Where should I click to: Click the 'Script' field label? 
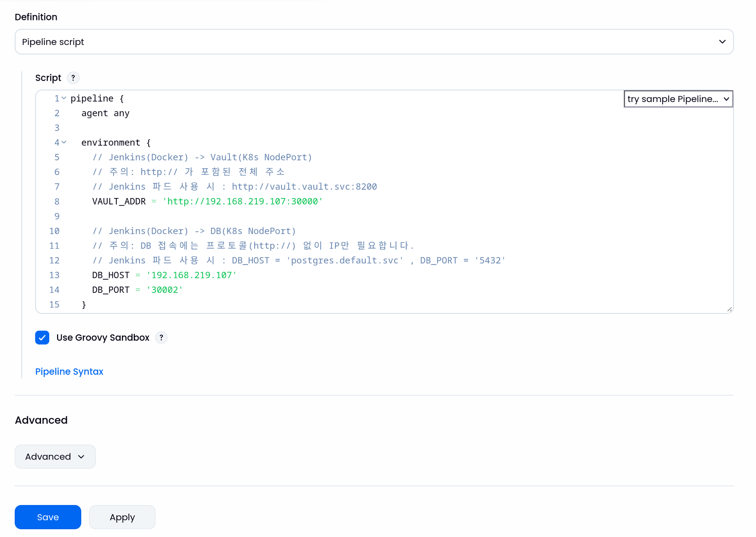(48, 78)
